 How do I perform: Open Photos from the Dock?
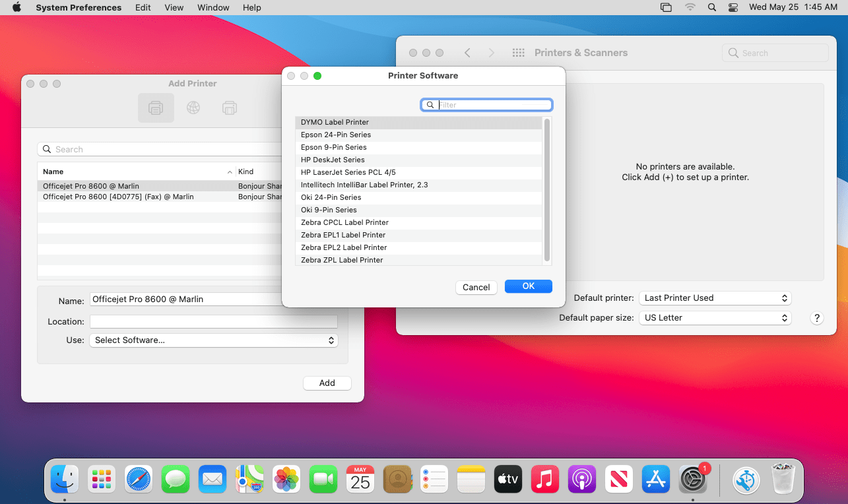[x=286, y=479]
